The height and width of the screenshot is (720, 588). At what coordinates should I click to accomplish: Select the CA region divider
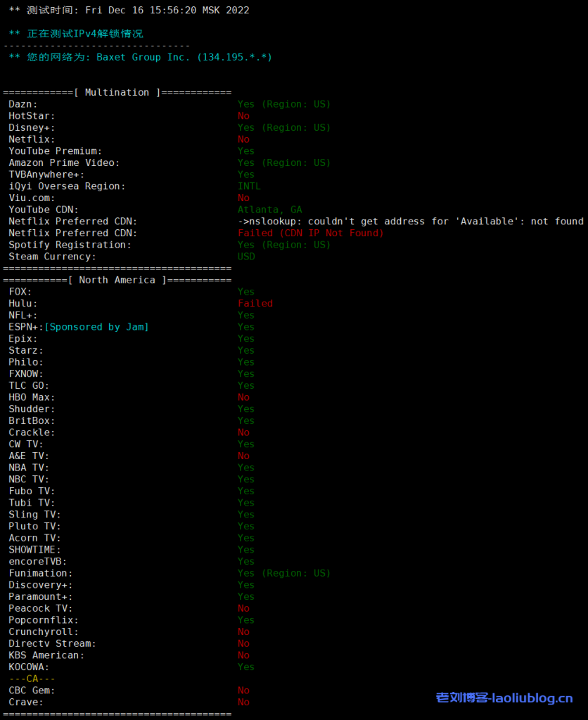pos(32,679)
